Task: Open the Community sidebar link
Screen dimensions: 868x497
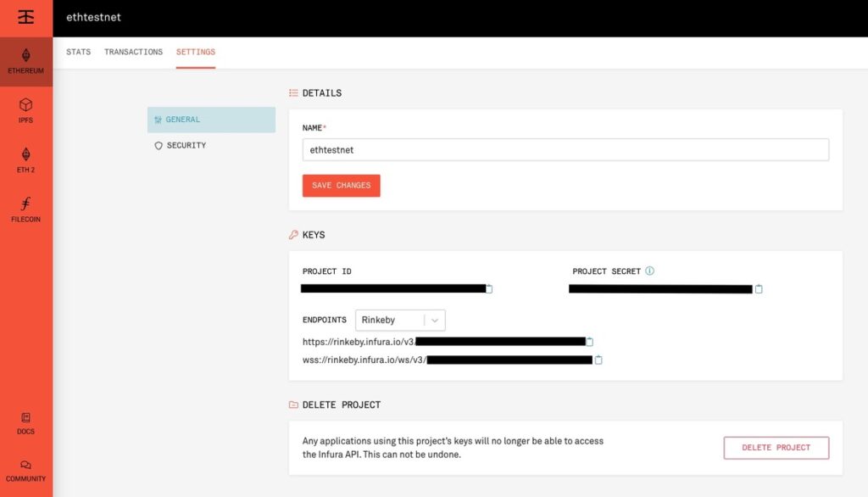Action: click(26, 471)
